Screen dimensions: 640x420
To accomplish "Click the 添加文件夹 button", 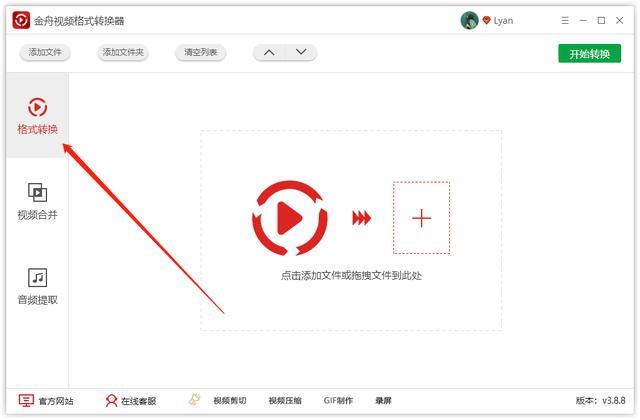I will pos(124,53).
